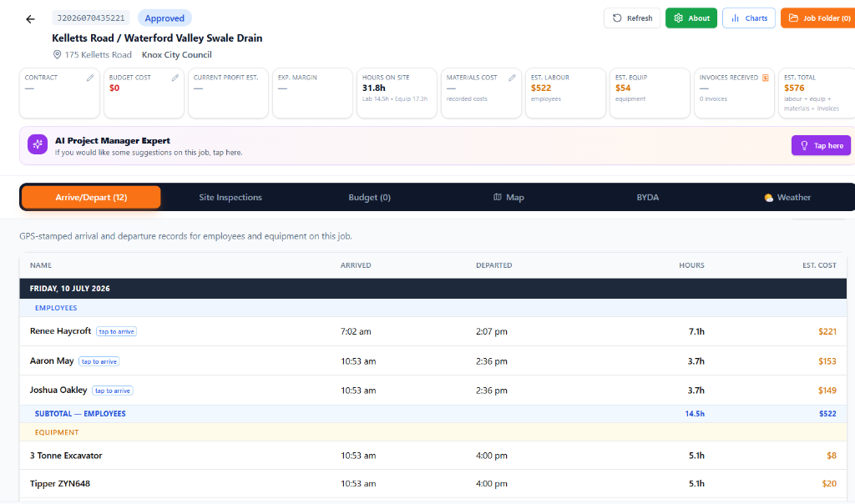Open the BYDA tab
The height and width of the screenshot is (504, 855).
tap(648, 197)
